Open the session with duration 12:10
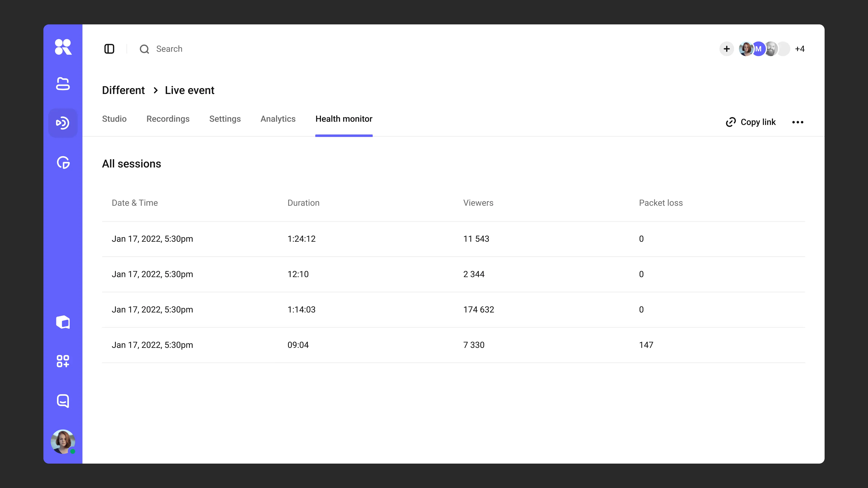The image size is (868, 488). (x=453, y=274)
